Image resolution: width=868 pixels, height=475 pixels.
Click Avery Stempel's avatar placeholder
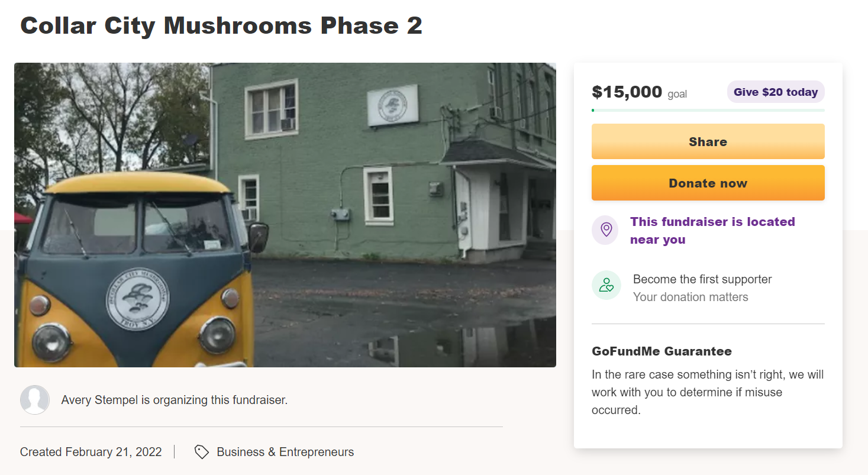pos(35,400)
